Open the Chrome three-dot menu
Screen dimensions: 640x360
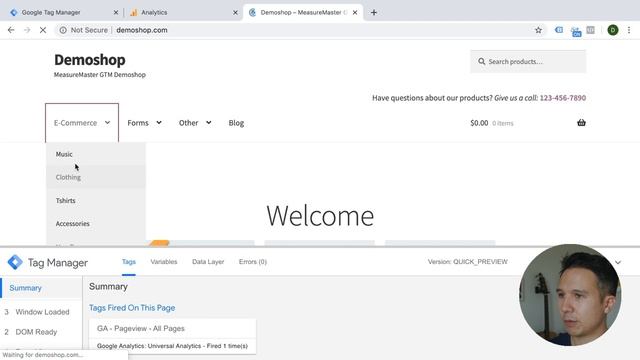(x=629, y=30)
